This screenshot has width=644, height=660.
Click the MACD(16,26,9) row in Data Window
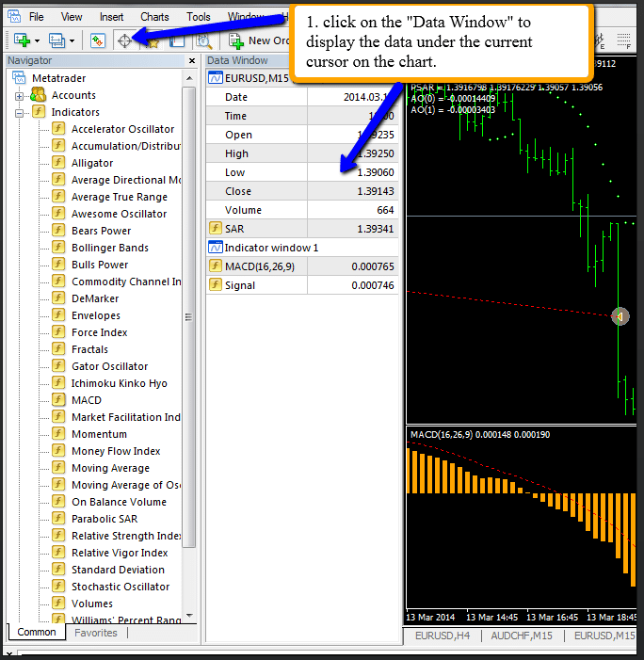pos(302,266)
